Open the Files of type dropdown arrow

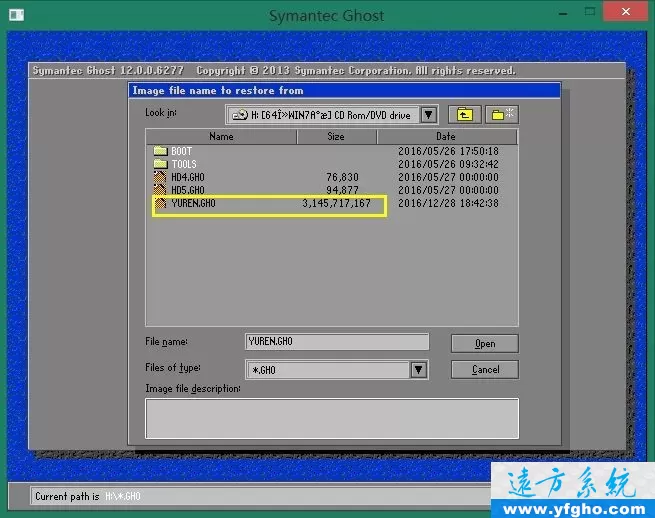[419, 370]
